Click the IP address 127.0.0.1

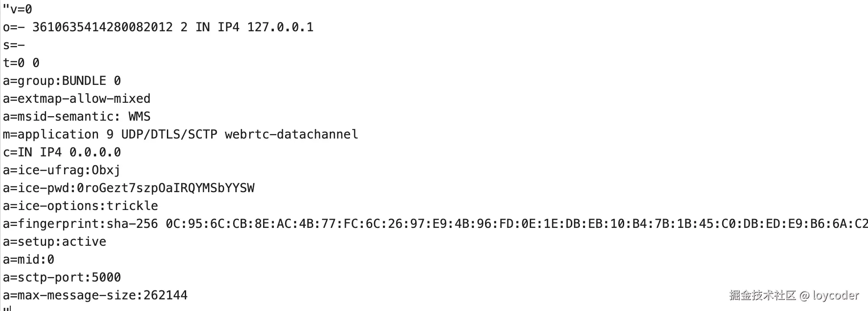pos(280,27)
